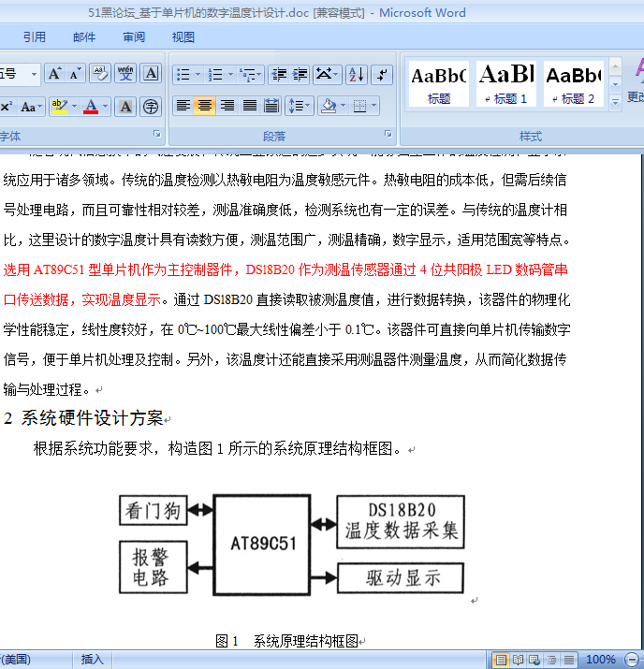Increase the paragraph indent
Screen dimensions: 644x669
pos(300,75)
